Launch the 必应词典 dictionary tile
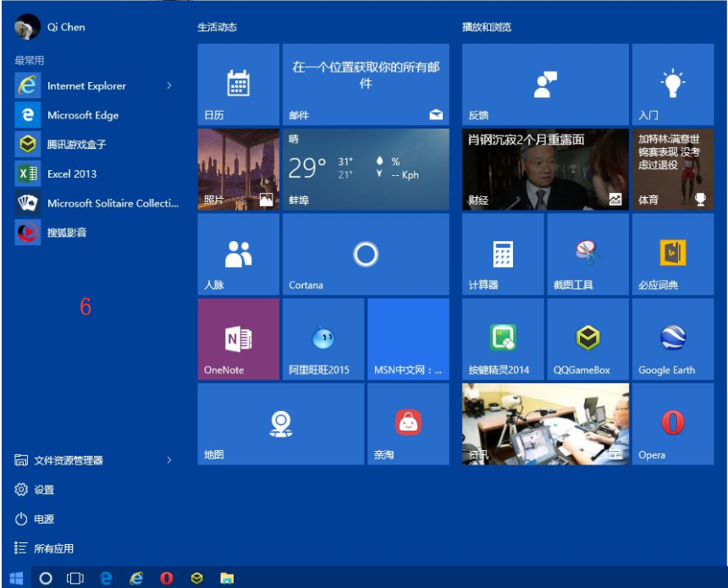This screenshot has width=728, height=588. coord(672,254)
